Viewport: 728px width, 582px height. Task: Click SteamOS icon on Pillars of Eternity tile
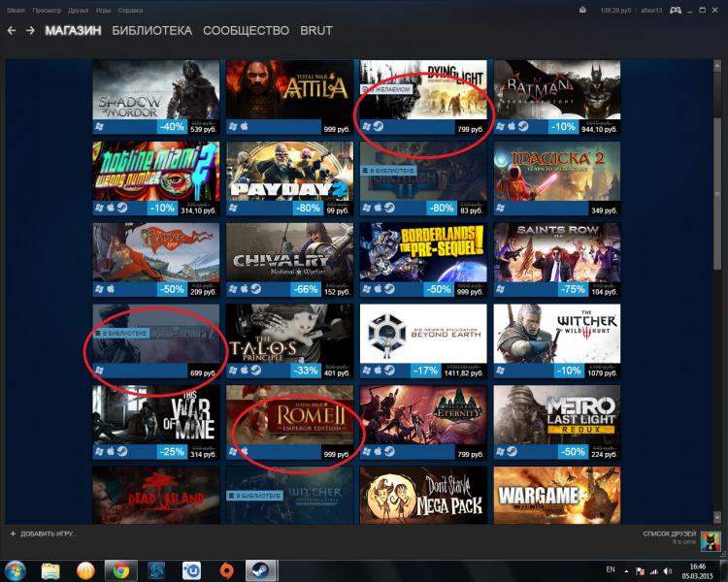[389, 451]
